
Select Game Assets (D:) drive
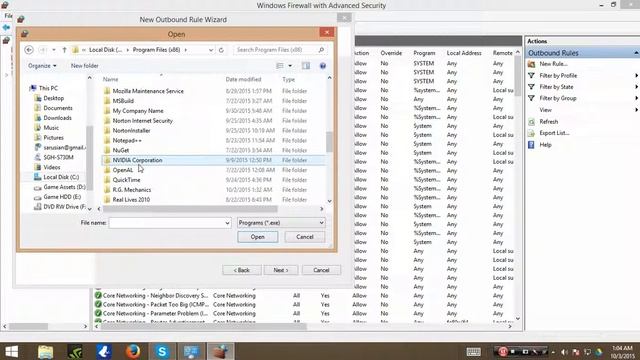(64, 187)
